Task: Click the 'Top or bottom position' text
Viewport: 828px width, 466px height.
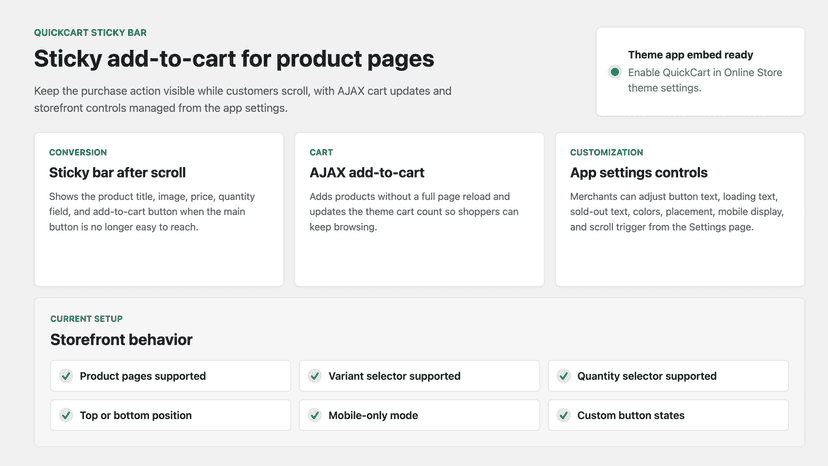Action: tap(136, 415)
